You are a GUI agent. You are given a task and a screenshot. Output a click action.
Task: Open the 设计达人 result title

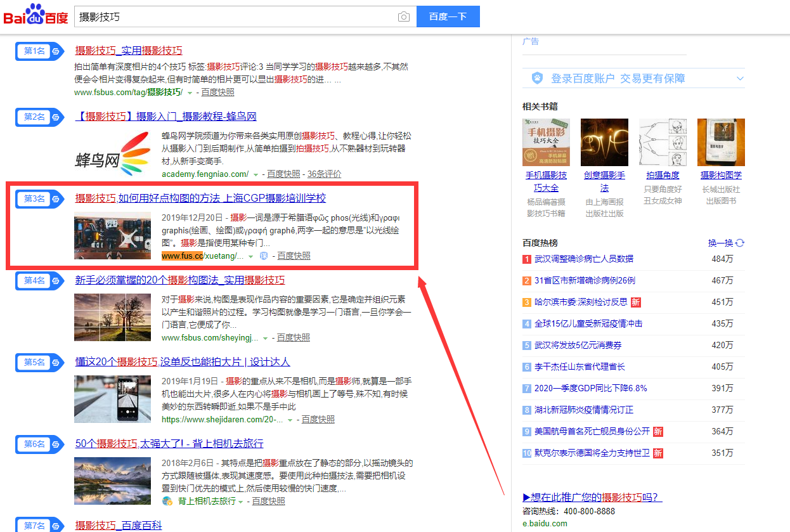(x=183, y=361)
